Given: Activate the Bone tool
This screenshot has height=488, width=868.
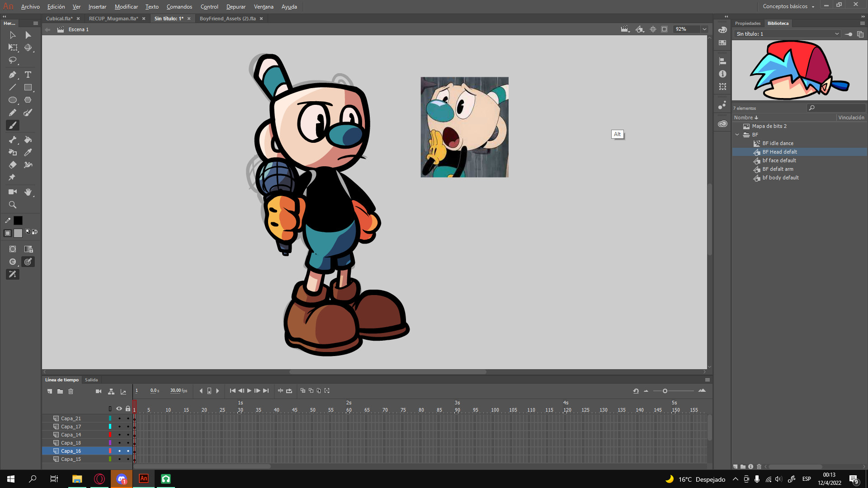Looking at the screenshot, I should point(12,140).
